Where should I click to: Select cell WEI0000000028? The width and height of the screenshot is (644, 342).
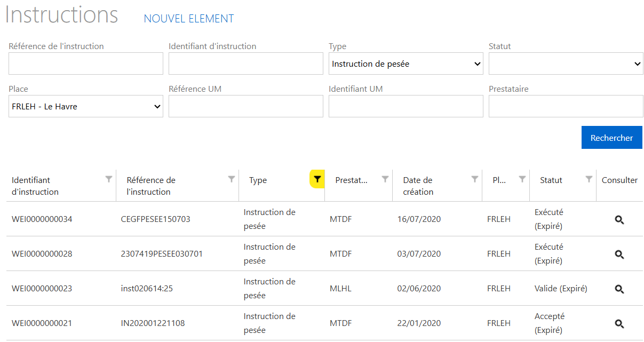click(42, 254)
